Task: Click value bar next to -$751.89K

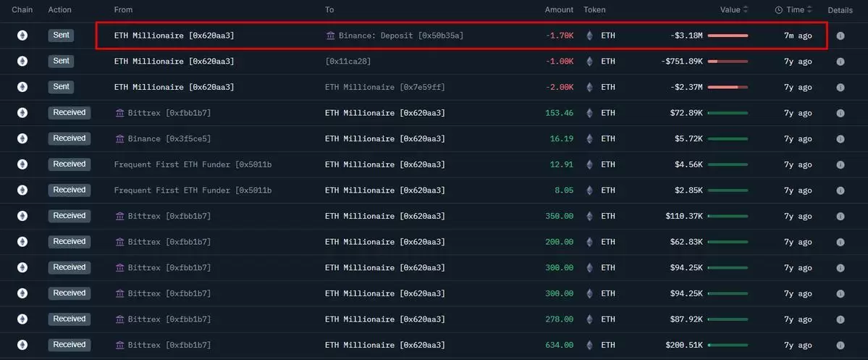Action: [x=728, y=62]
